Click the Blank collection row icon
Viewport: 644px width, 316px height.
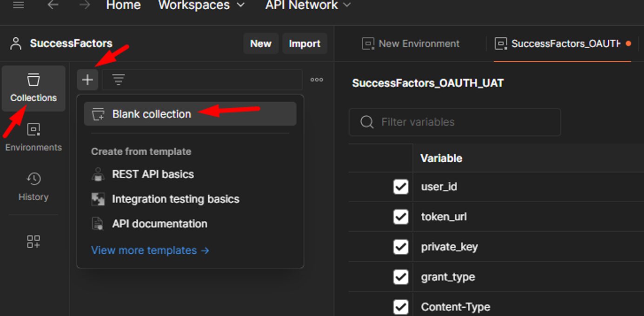point(98,114)
